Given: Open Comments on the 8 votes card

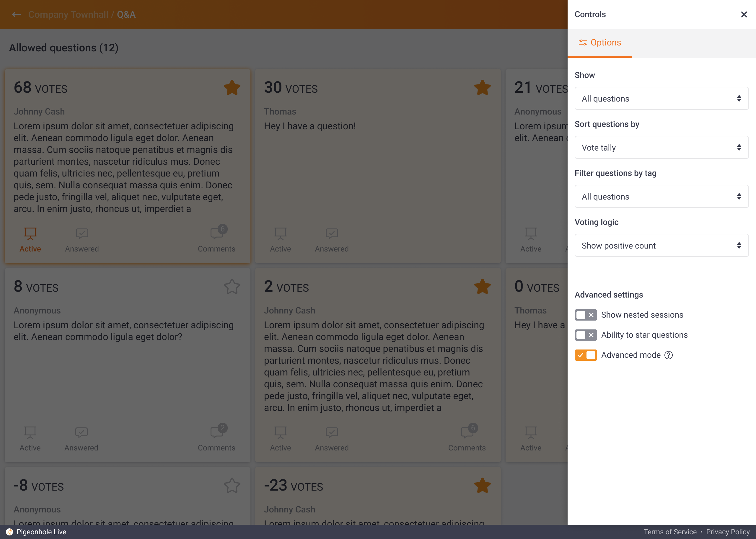Looking at the screenshot, I should [x=216, y=438].
